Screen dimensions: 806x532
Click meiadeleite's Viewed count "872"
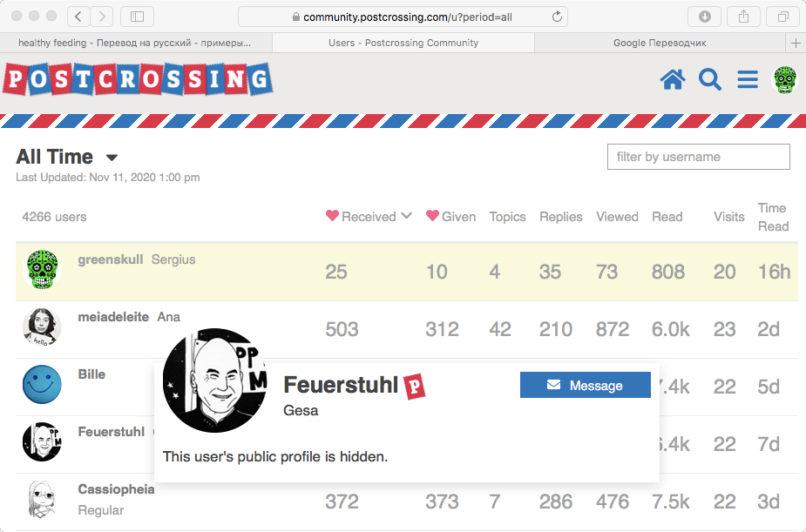(613, 329)
